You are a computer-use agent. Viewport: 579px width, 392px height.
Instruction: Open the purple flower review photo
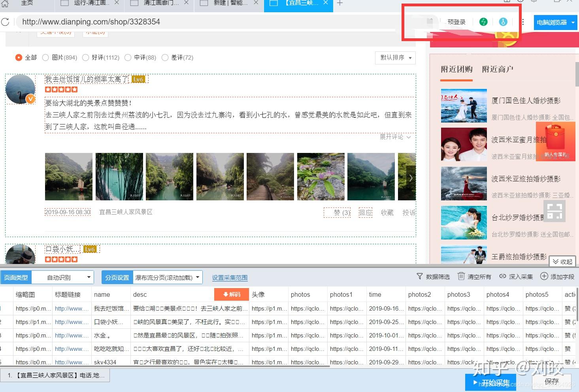[321, 177]
